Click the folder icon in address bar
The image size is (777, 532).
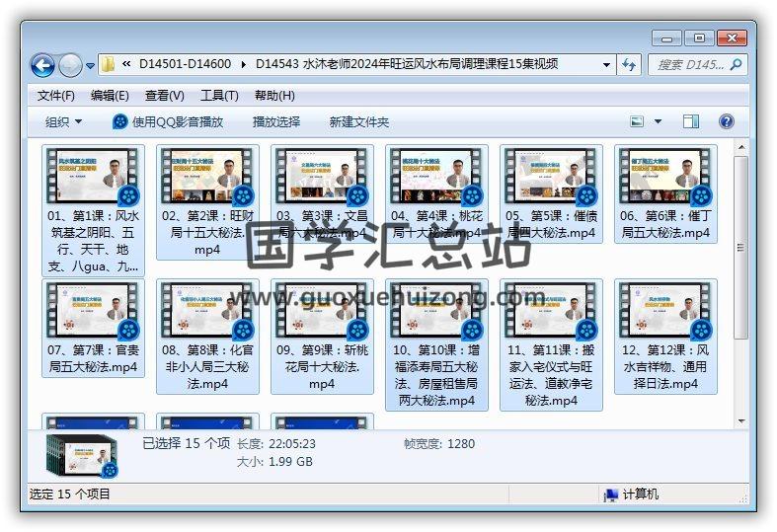click(x=108, y=64)
